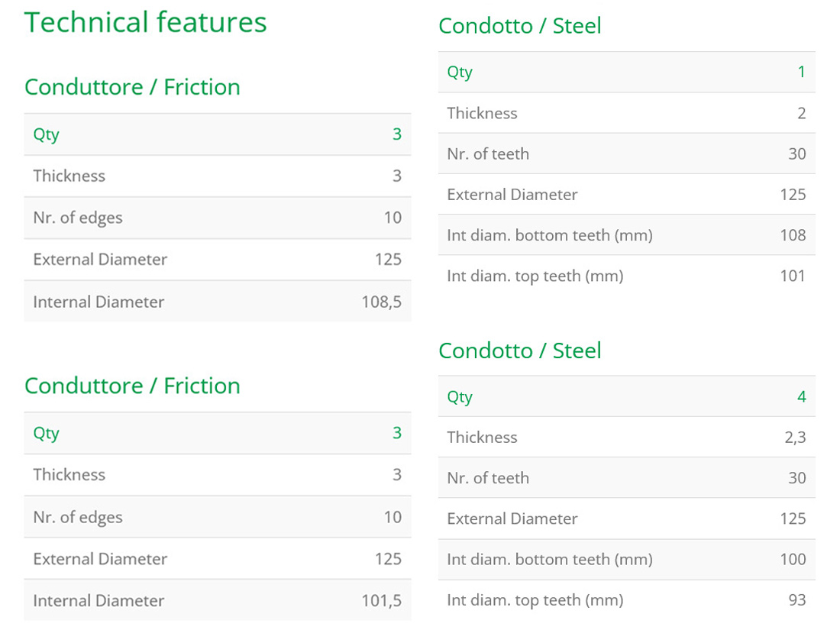840x630 pixels.
Task: Click the Thickness value 2,3
Action: tap(795, 437)
